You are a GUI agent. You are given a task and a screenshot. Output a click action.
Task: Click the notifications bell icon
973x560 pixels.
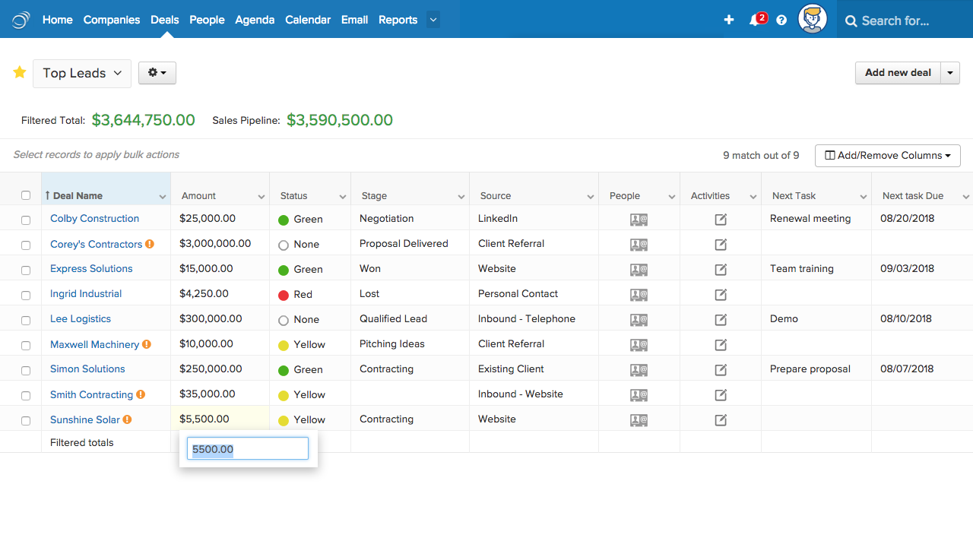[755, 21]
